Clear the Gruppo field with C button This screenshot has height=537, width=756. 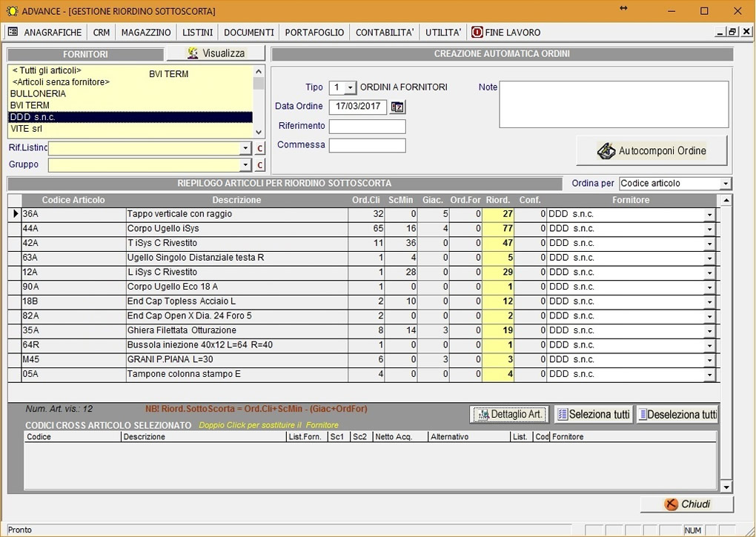259,165
